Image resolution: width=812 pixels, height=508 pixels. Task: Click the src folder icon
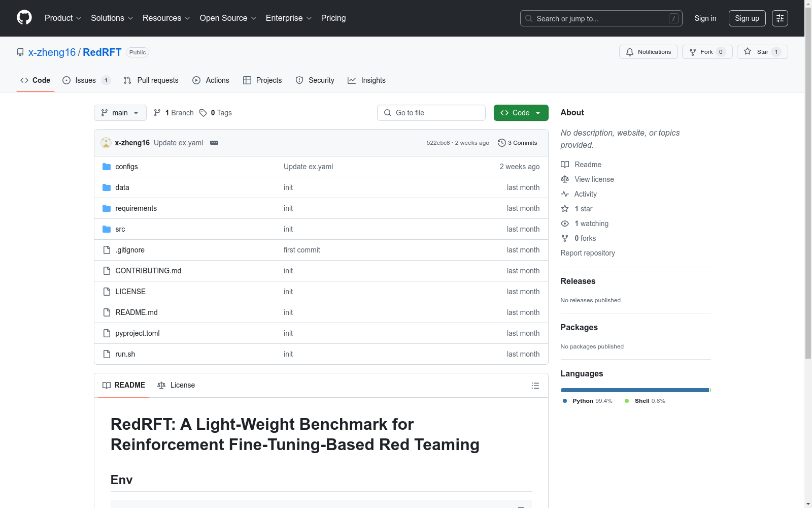107,229
